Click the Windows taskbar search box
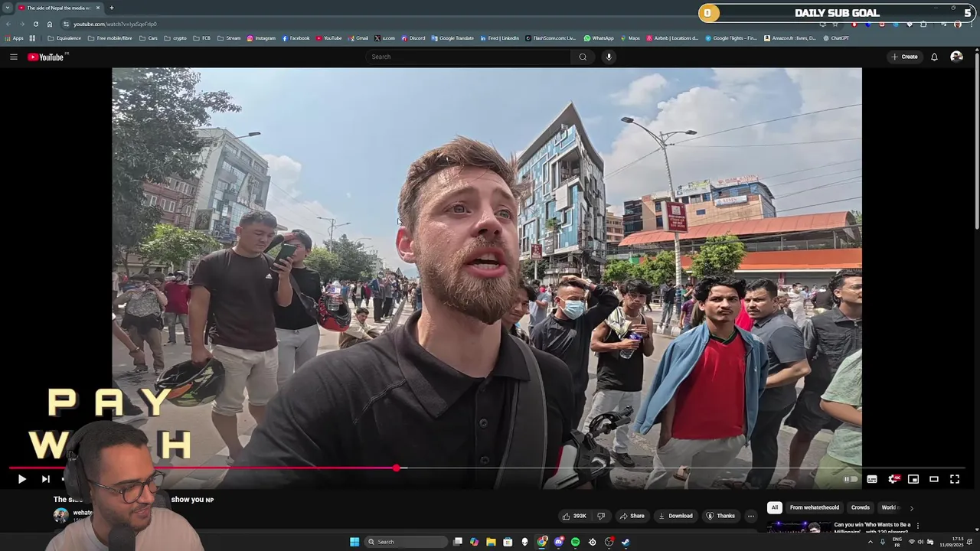Viewport: 980px width, 551px height. pyautogui.click(x=404, y=542)
